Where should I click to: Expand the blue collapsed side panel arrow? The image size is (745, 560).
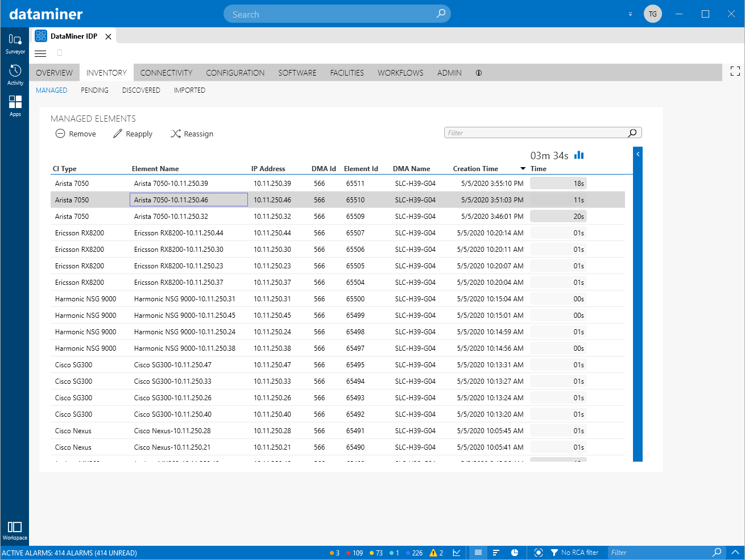tap(638, 154)
